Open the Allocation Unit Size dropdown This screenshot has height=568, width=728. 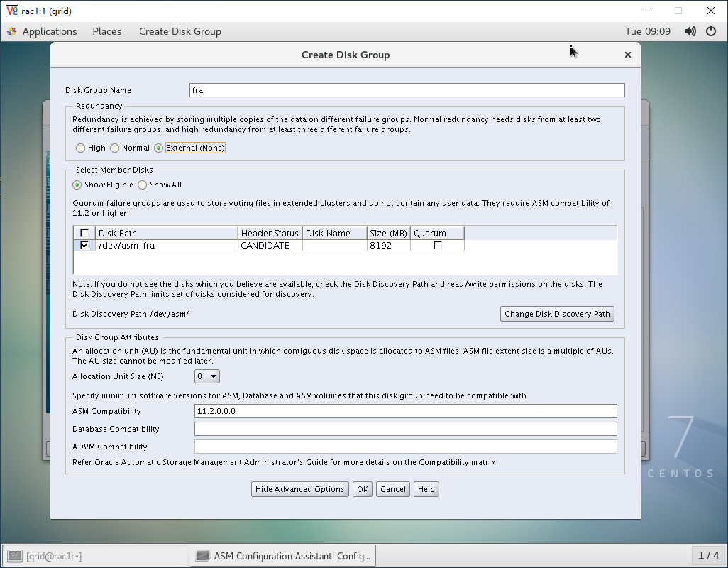207,376
